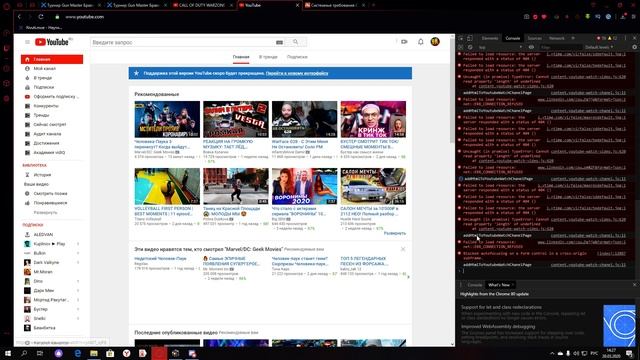The image size is (640, 360).
Task: Toggle the DevTools device toolbar icon
Action: click(x=470, y=38)
